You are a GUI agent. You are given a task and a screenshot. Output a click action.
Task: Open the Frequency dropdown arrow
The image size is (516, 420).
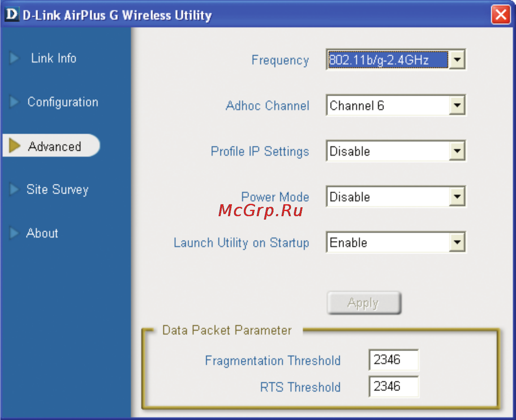457,60
